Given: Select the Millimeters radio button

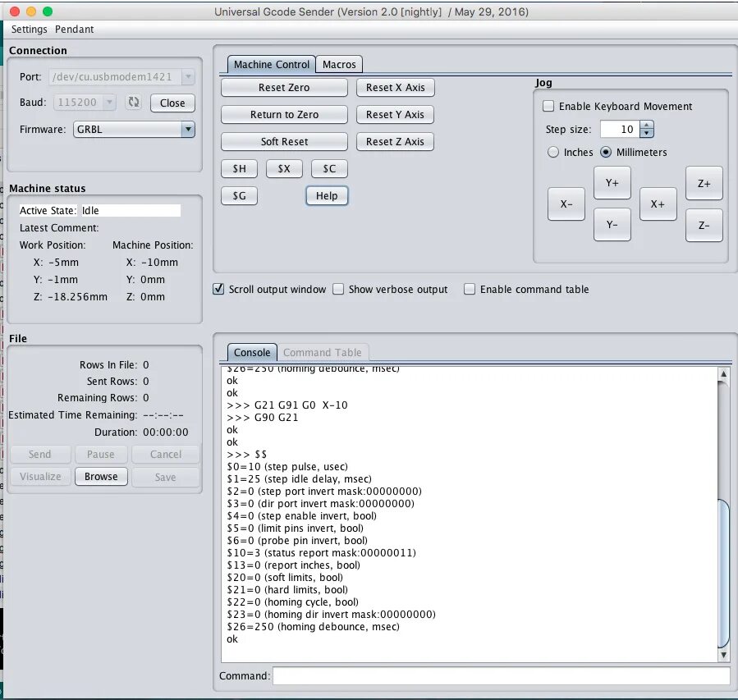Looking at the screenshot, I should [x=606, y=153].
